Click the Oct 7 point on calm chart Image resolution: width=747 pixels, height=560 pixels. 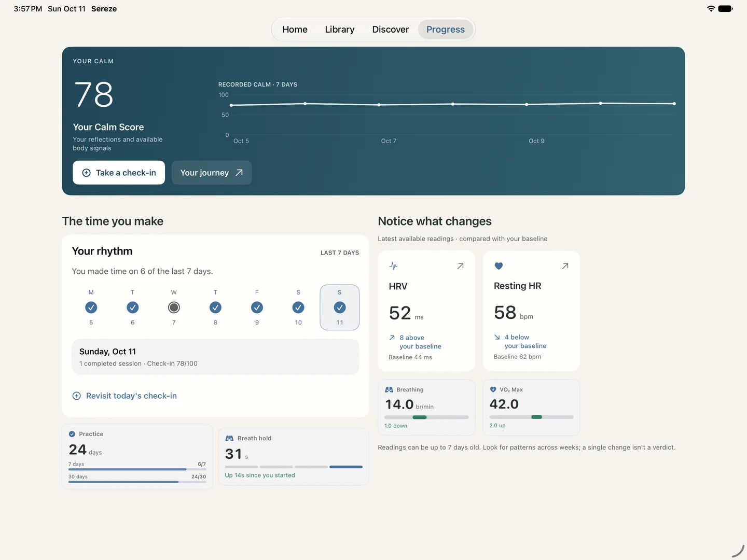(379, 105)
